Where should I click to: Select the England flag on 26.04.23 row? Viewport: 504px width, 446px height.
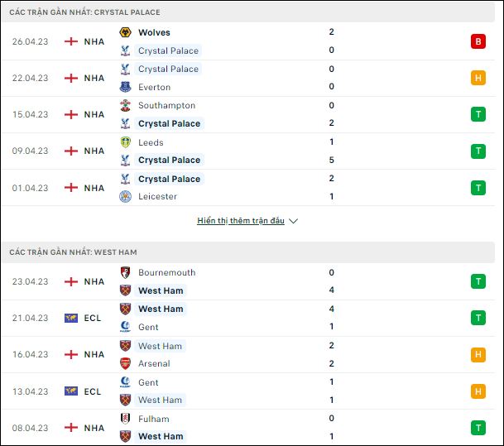71,41
